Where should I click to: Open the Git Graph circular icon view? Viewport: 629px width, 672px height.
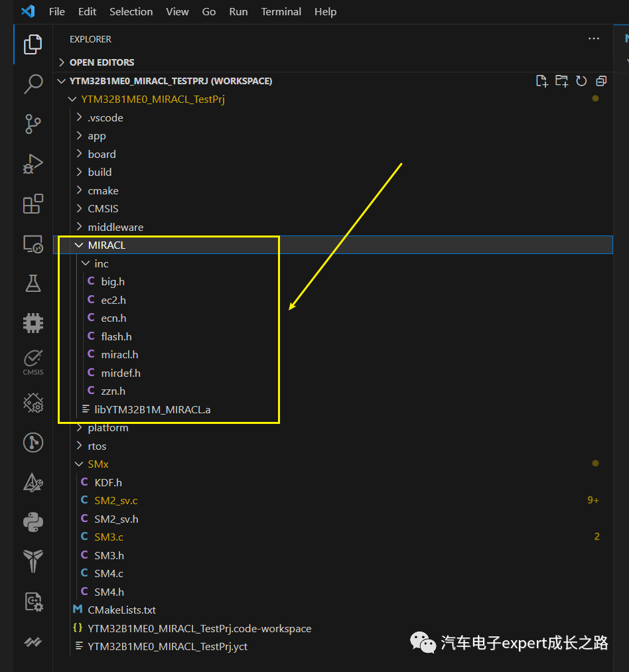pyautogui.click(x=33, y=442)
